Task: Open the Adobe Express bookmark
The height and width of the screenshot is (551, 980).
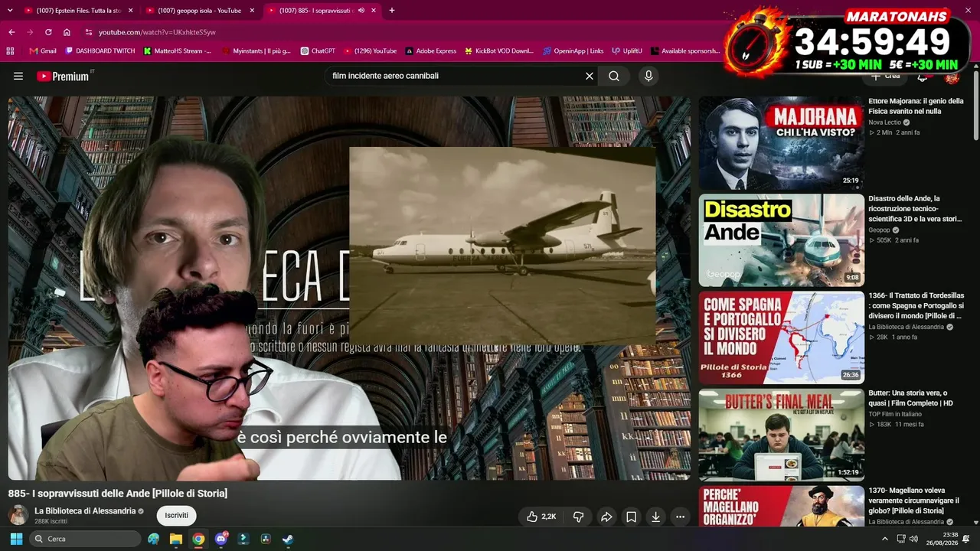Action: (431, 51)
